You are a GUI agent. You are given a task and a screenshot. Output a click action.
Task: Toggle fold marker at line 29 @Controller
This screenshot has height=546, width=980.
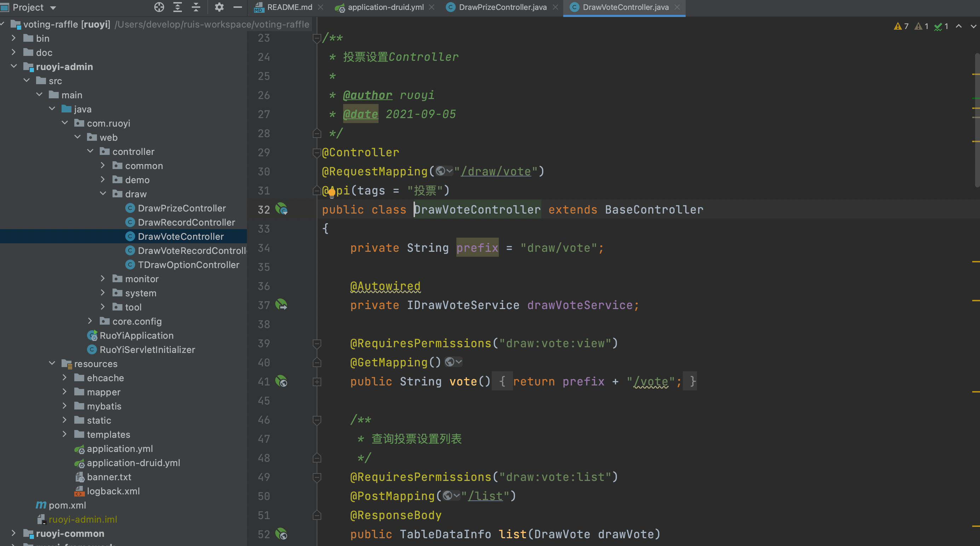click(317, 152)
